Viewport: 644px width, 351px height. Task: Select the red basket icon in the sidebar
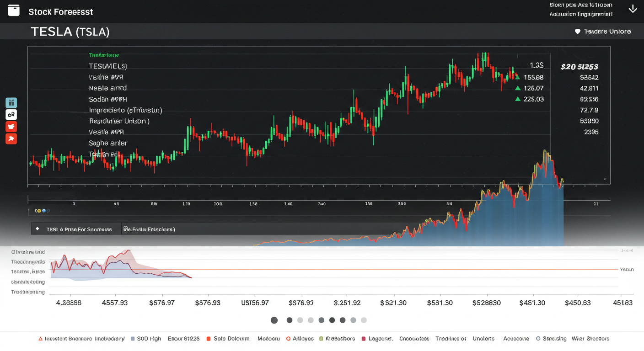11,127
